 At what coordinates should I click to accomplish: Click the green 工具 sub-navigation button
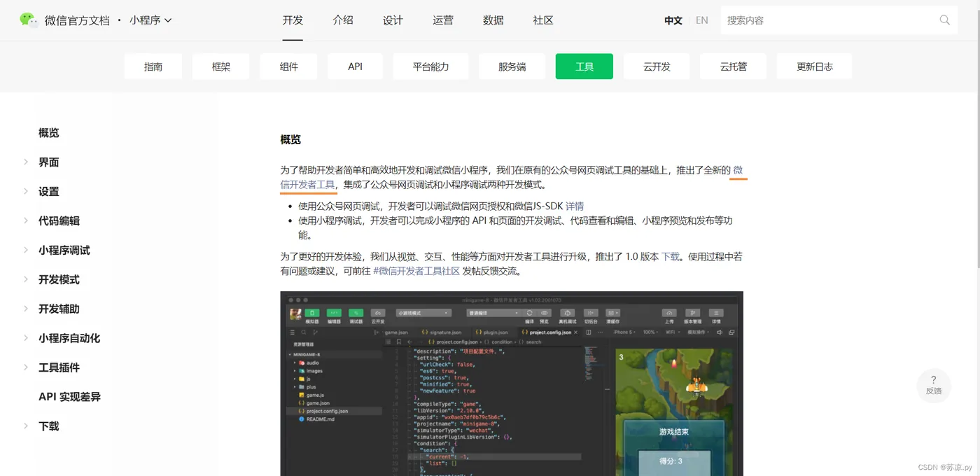[584, 66]
